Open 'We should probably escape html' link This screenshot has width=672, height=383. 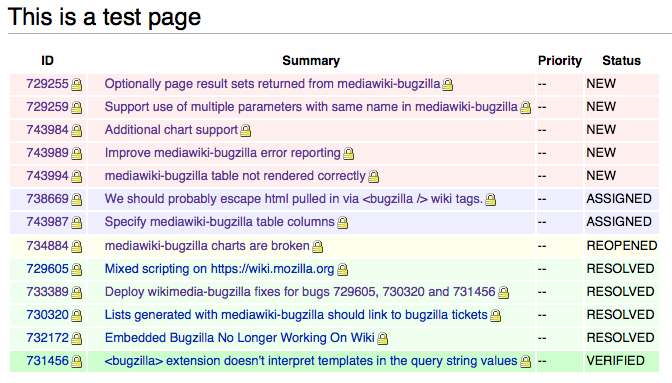[294, 199]
